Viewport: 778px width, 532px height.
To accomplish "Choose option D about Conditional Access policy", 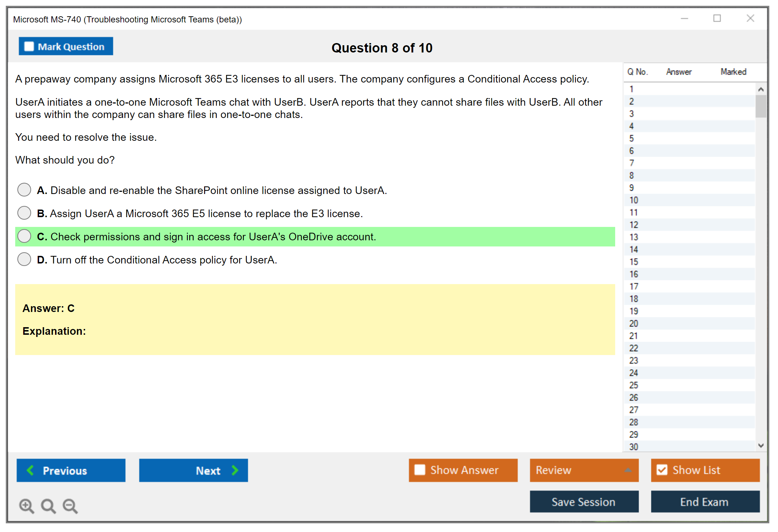I will click(24, 259).
